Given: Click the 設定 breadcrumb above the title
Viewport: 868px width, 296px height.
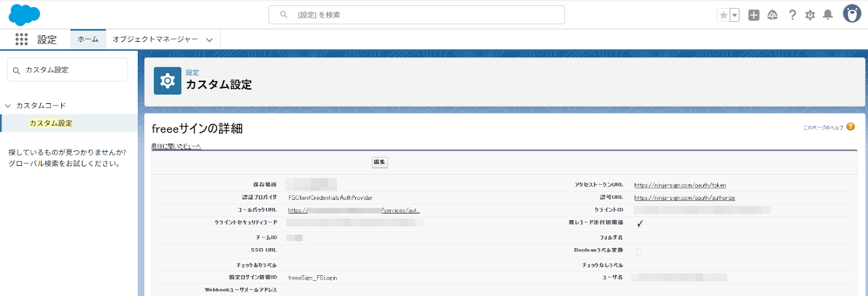Looking at the screenshot, I should pyautogui.click(x=193, y=72).
